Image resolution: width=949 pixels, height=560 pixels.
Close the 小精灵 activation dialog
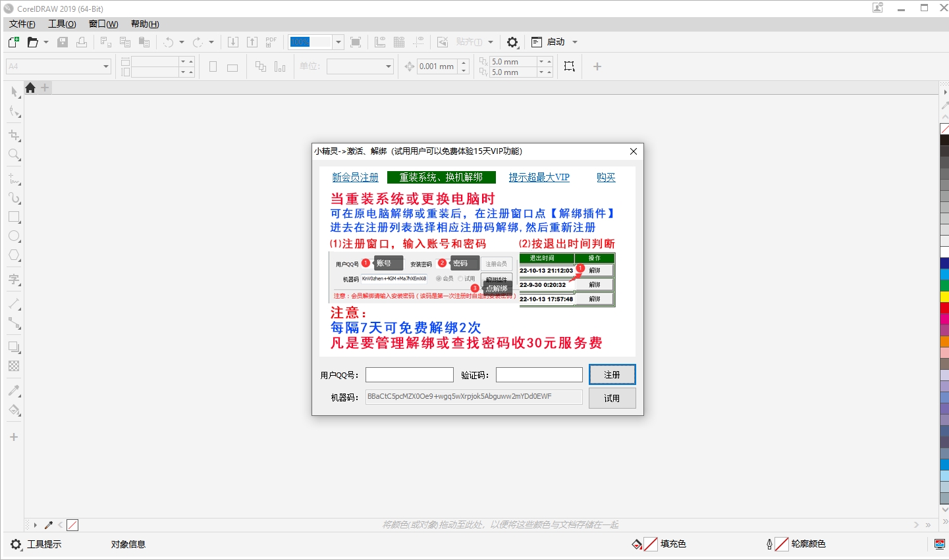click(634, 151)
